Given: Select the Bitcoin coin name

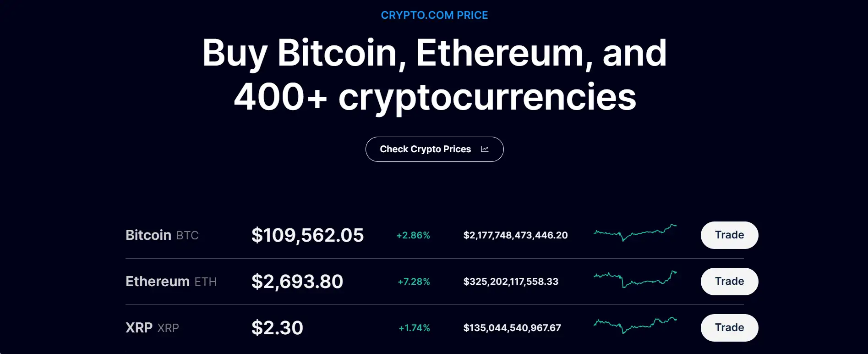Looking at the screenshot, I should coord(148,235).
